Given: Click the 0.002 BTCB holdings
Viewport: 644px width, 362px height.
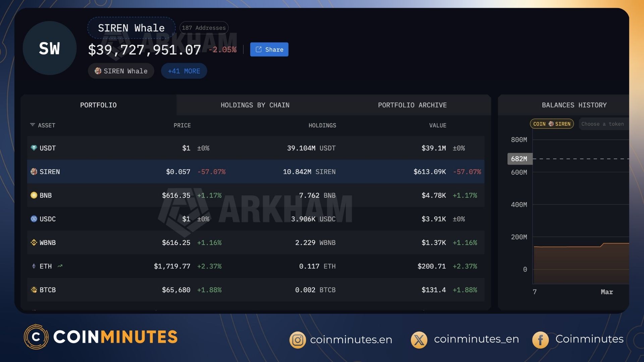Looking at the screenshot, I should (315, 290).
